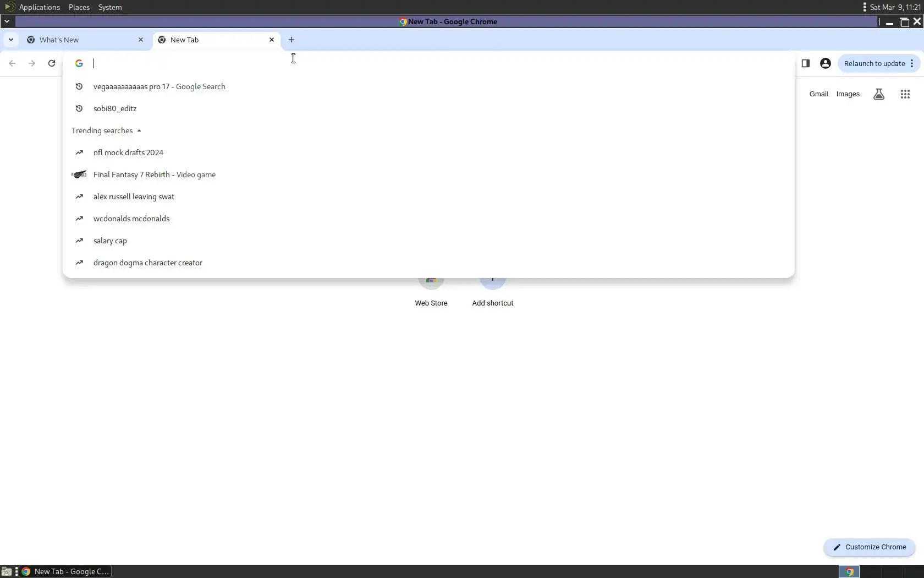924x578 pixels.
Task: Click the history clock icon beside vegaaaaaaaaaas pro 17
Action: (x=79, y=86)
